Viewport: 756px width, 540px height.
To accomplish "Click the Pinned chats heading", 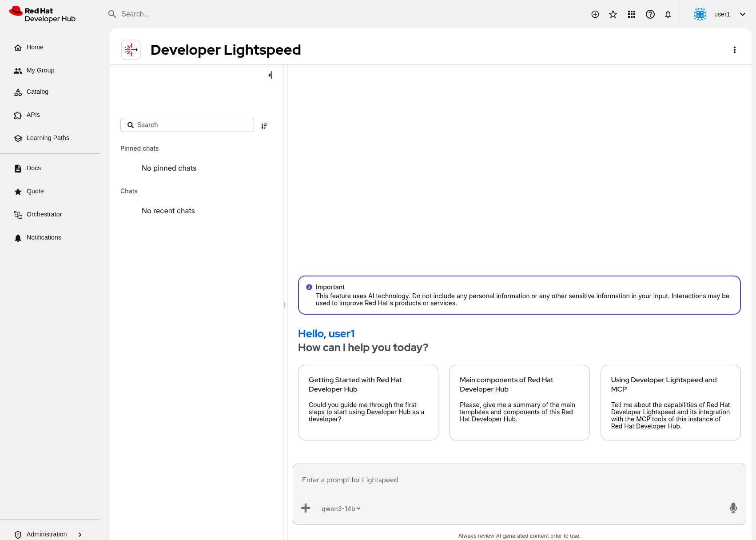I will pyautogui.click(x=139, y=148).
